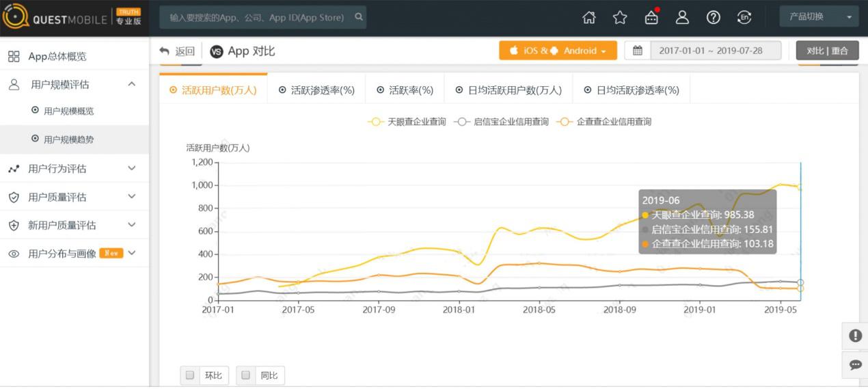Click the VS compare icon

coord(217,51)
